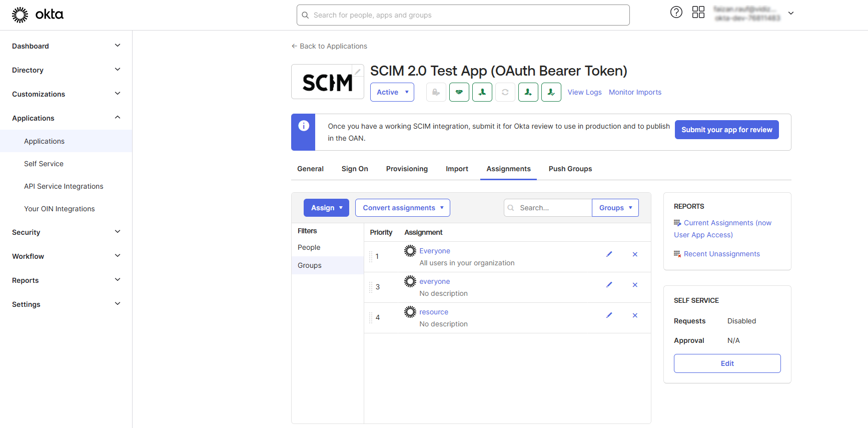Switch to the Push Groups tab
Viewport: 868px width, 428px height.
click(x=570, y=169)
